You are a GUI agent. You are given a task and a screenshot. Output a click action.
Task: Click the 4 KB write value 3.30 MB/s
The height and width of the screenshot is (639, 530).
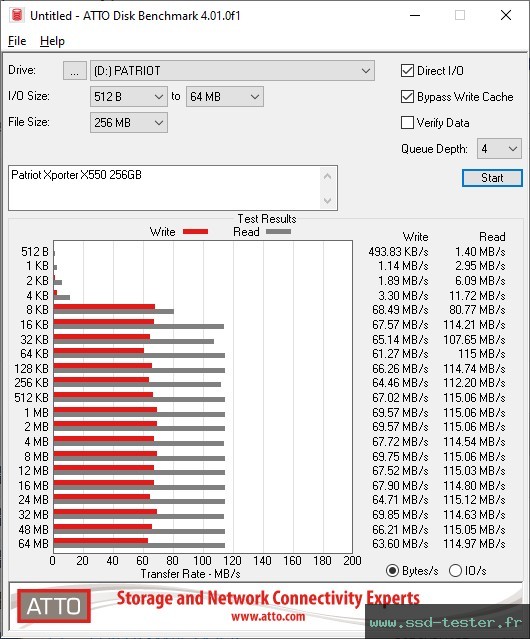point(403,295)
